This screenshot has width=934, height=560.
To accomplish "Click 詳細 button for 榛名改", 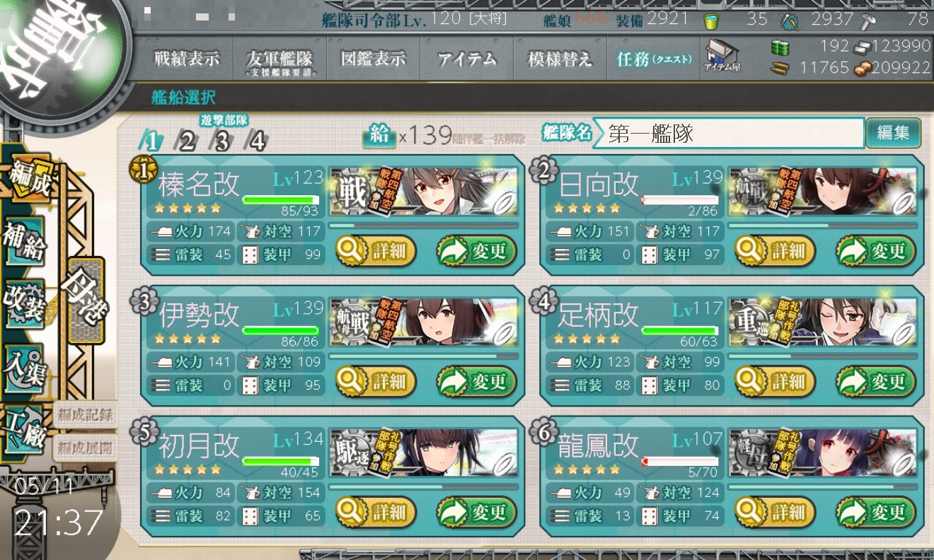I will click(x=375, y=250).
